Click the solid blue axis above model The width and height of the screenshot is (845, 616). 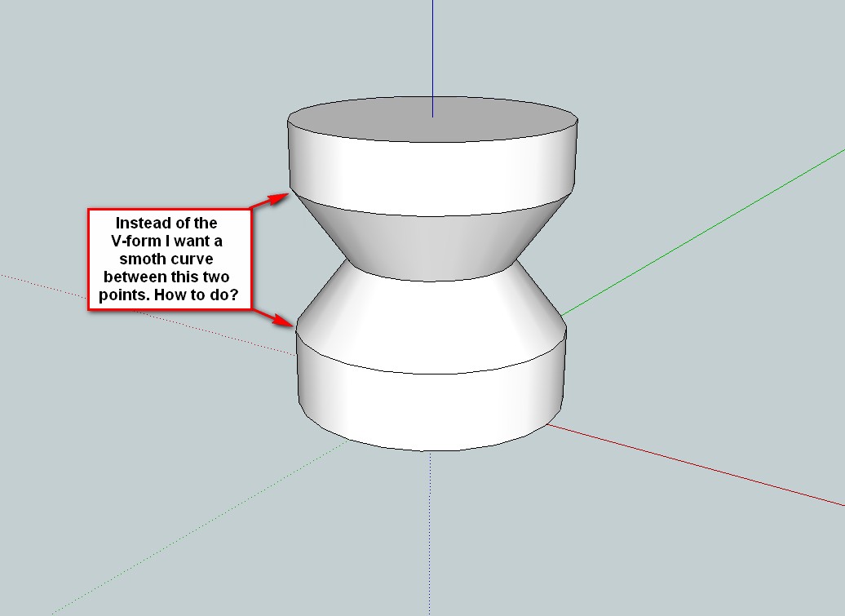tap(432, 49)
